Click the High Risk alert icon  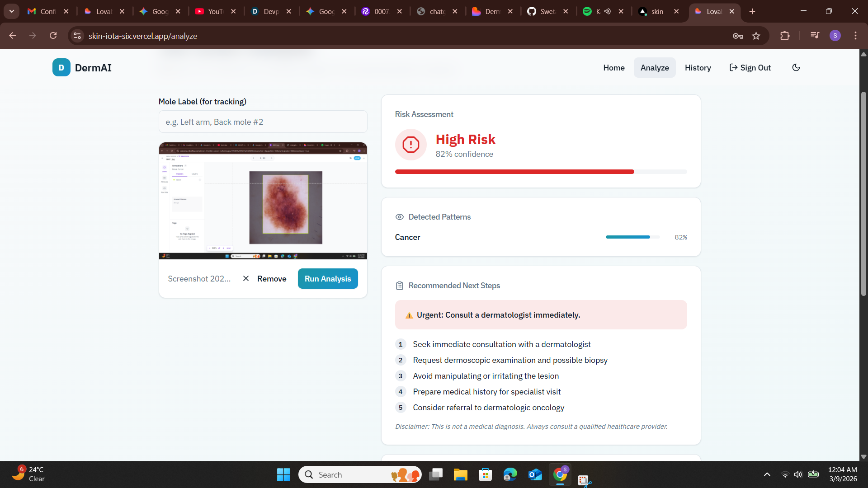(x=410, y=145)
